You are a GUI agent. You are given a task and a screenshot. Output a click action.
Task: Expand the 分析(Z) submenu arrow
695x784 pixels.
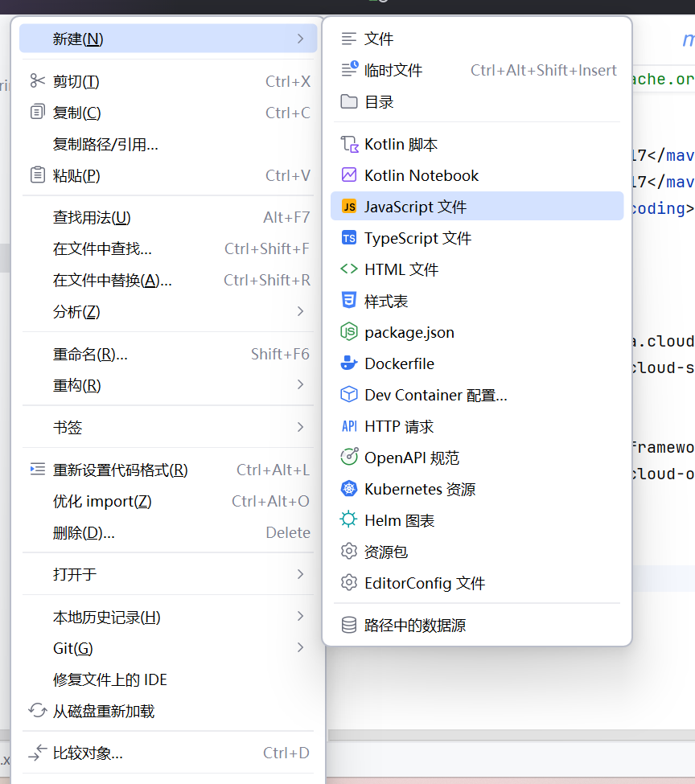pyautogui.click(x=300, y=311)
